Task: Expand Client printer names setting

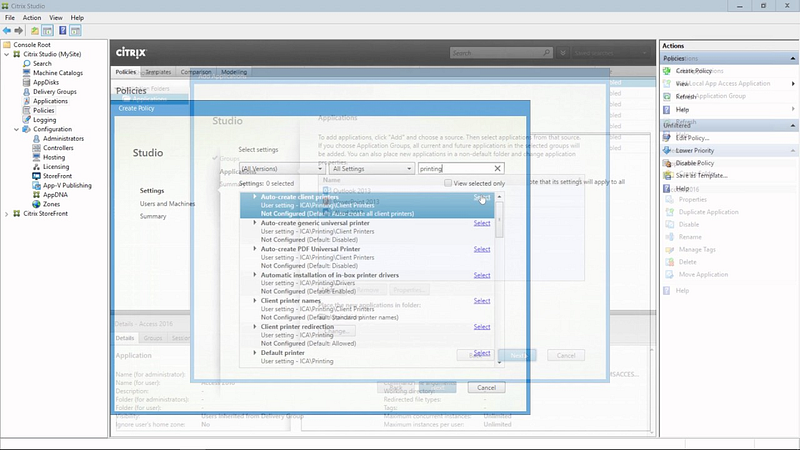Action: coord(255,301)
